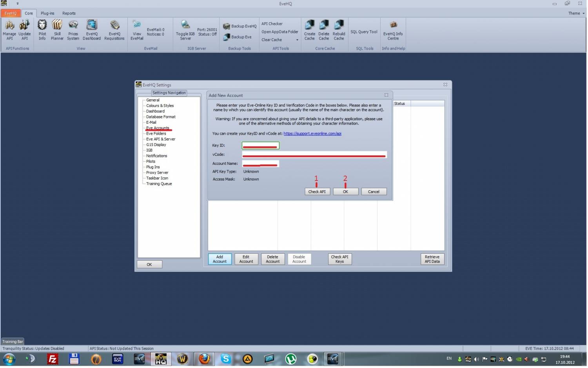Screen dimensions: 588x368
Task: Click the Account Name input field
Action: pyautogui.click(x=261, y=164)
